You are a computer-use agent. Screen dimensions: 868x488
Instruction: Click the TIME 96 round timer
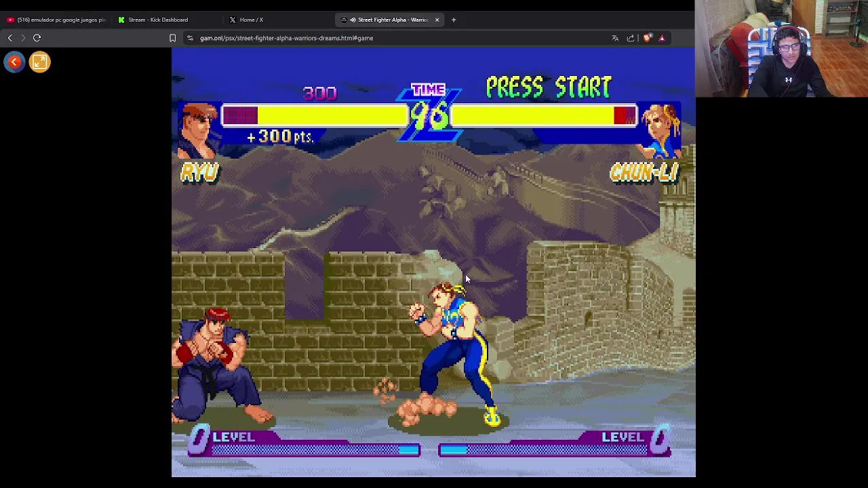click(429, 112)
